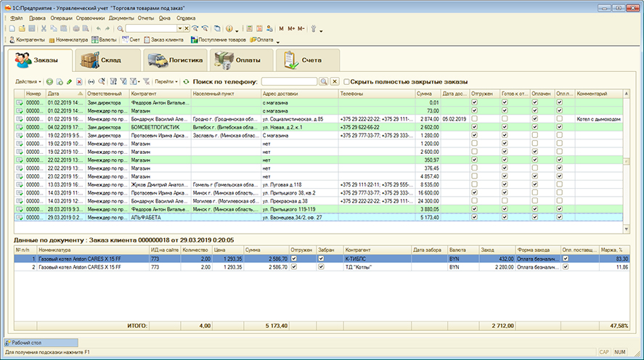The image size is (644, 360).
Task: Click the green Add new order icon
Action: pos(49,82)
